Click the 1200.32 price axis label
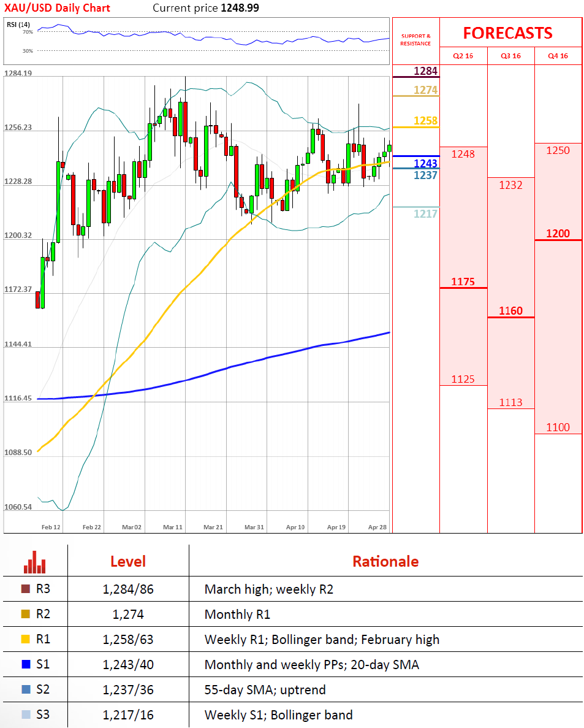The image size is (584, 728). 18,236
